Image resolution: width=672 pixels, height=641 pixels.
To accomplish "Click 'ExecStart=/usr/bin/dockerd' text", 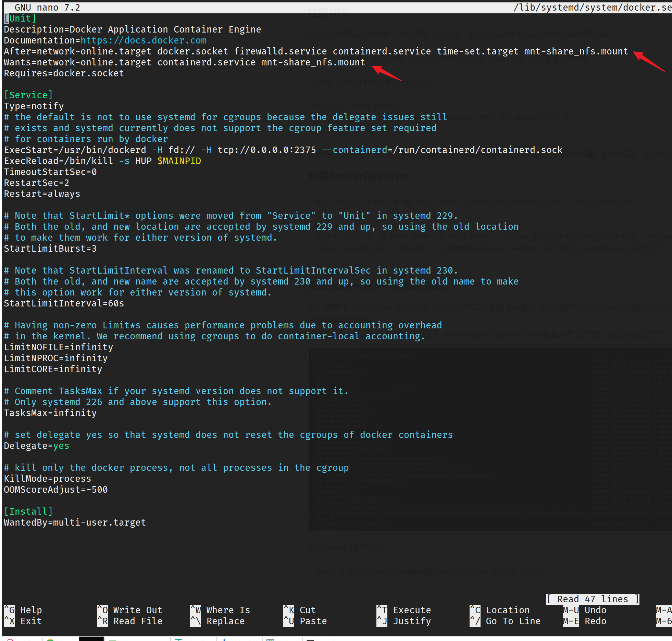I will point(75,150).
